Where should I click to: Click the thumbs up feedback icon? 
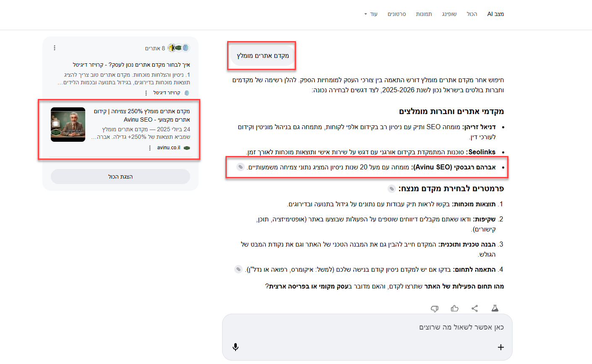pos(455,309)
